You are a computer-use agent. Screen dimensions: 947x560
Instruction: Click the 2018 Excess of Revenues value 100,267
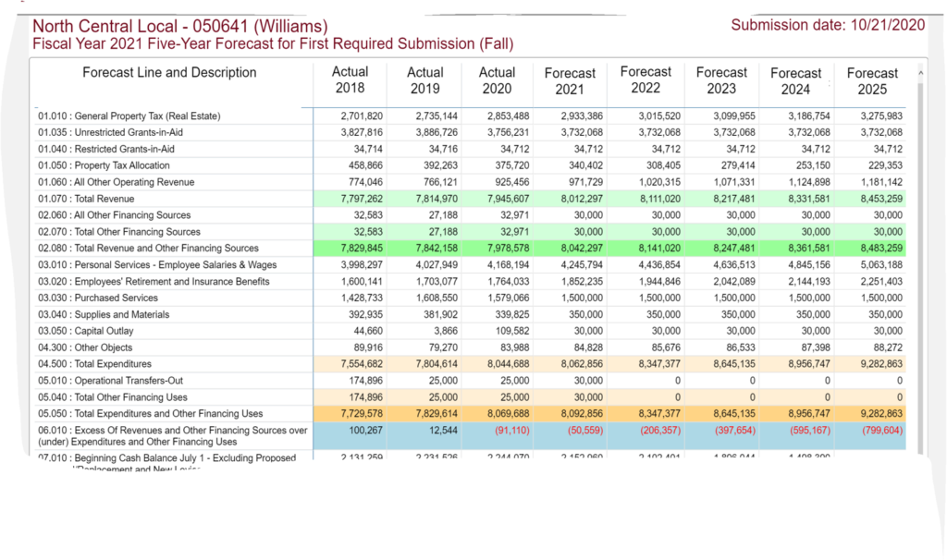(363, 431)
